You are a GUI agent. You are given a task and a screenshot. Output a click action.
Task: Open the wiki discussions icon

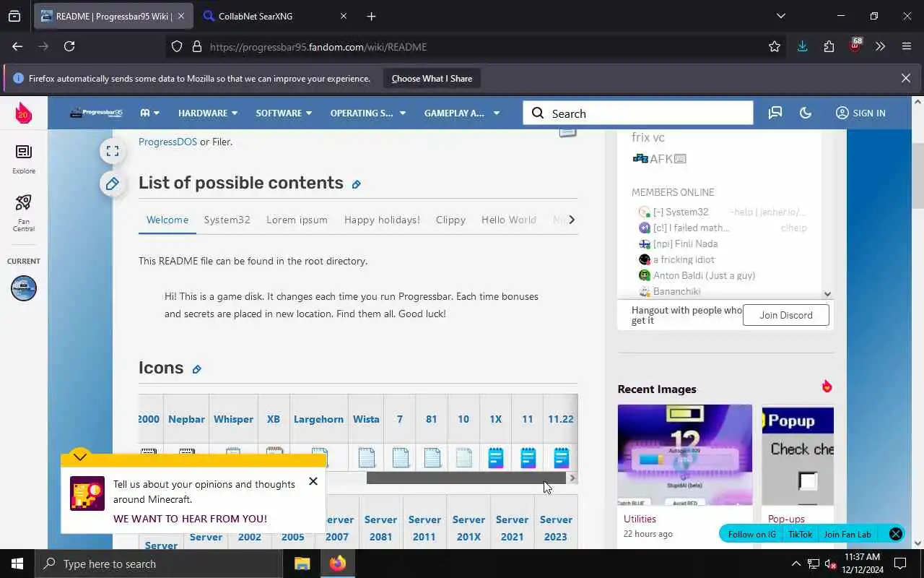[x=775, y=113]
